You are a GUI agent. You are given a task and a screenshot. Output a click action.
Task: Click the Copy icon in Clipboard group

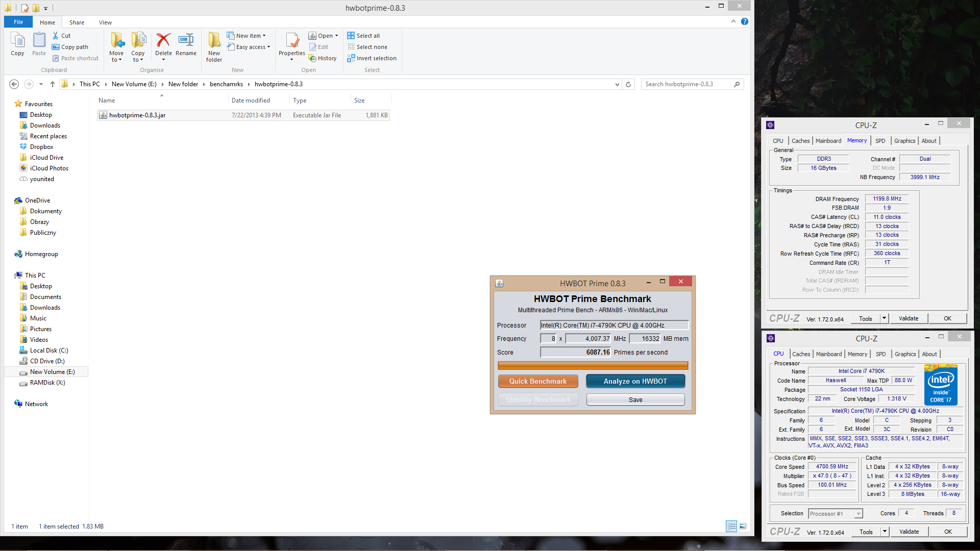(x=17, y=40)
